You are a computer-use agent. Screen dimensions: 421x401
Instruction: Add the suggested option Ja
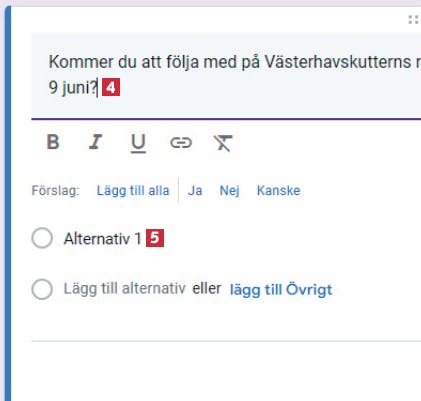pos(195,191)
